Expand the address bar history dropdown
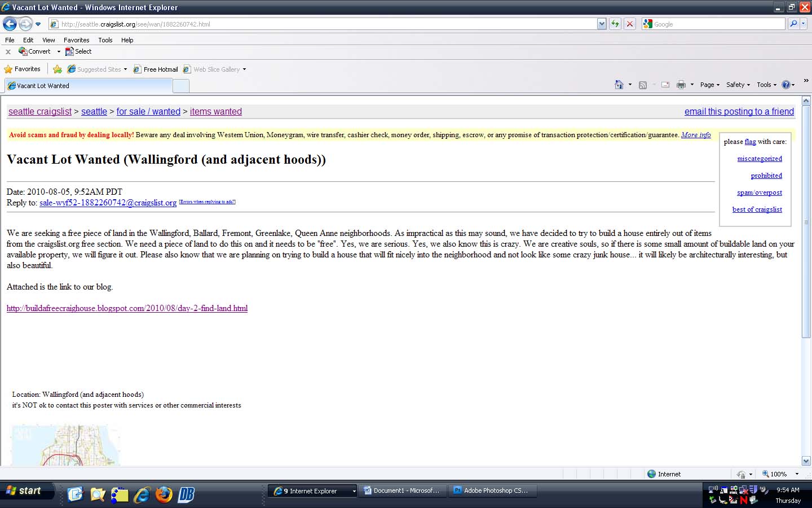This screenshot has height=508, width=812. click(601, 24)
